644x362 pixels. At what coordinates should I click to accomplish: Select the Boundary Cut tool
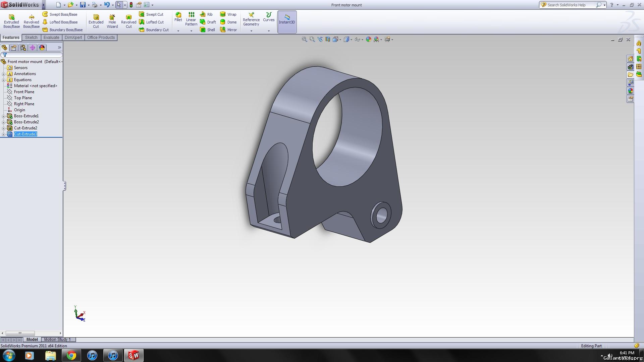click(154, 30)
